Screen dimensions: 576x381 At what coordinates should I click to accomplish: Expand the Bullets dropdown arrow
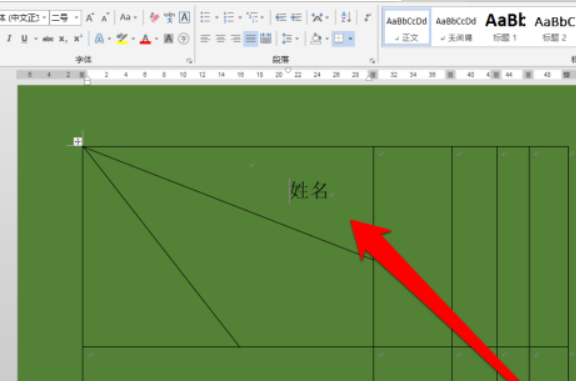[217, 17]
